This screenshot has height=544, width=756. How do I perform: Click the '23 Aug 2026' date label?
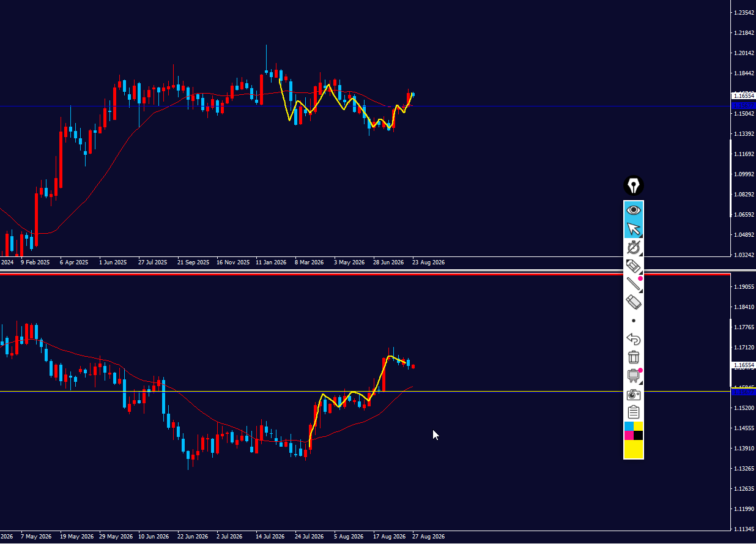[429, 263]
